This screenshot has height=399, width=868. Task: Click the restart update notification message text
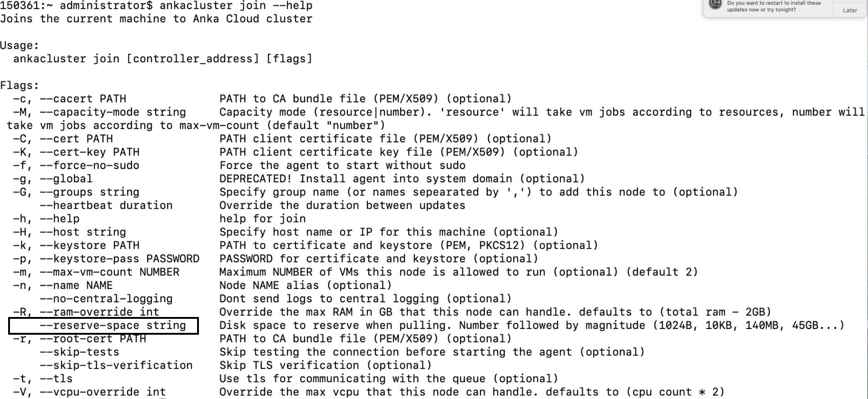pos(774,6)
